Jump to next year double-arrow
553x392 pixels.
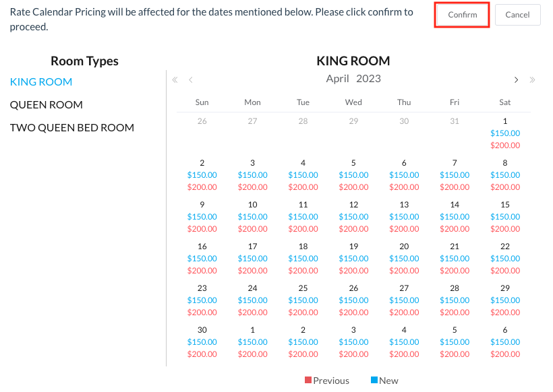coord(532,79)
